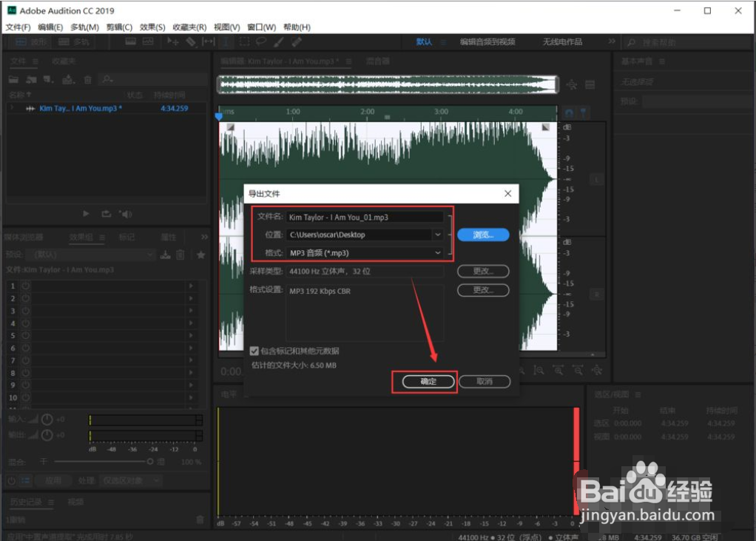Open the 预设 presets dropdown
This screenshot has height=541, width=756.
[x=91, y=255]
